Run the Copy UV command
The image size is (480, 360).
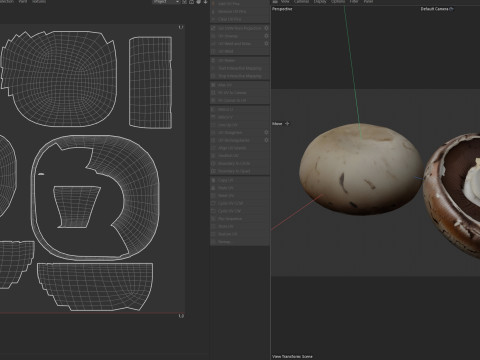[240, 180]
